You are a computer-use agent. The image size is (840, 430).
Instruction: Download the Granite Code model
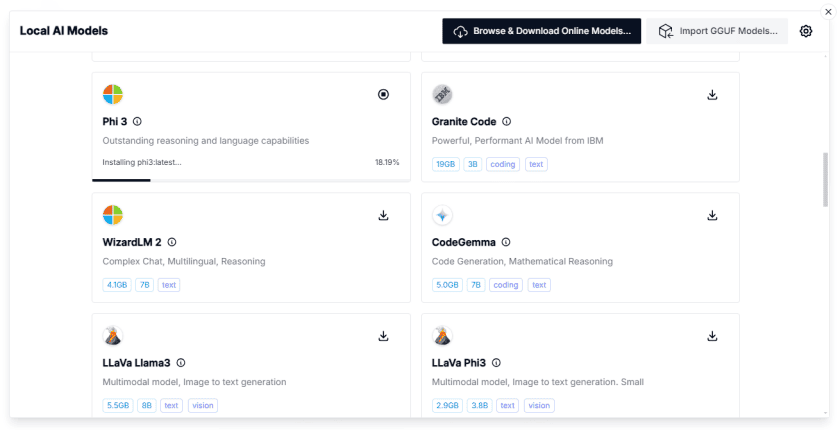tap(712, 95)
